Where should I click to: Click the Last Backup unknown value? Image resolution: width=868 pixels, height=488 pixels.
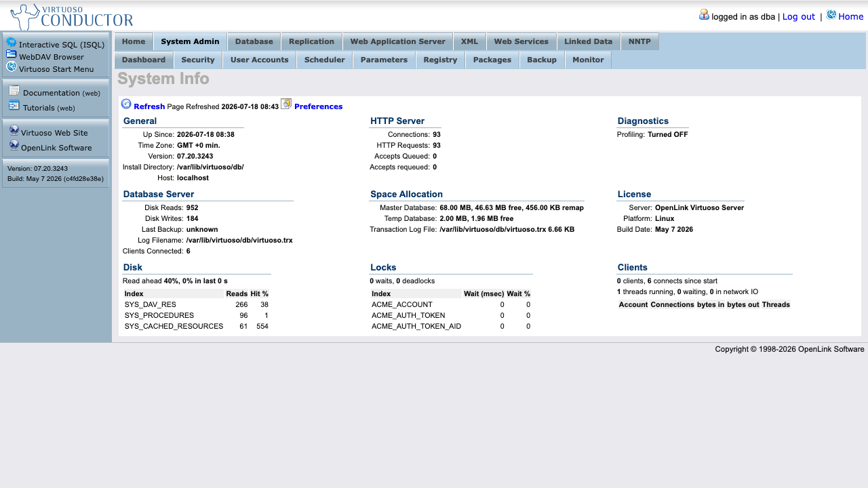(x=202, y=230)
